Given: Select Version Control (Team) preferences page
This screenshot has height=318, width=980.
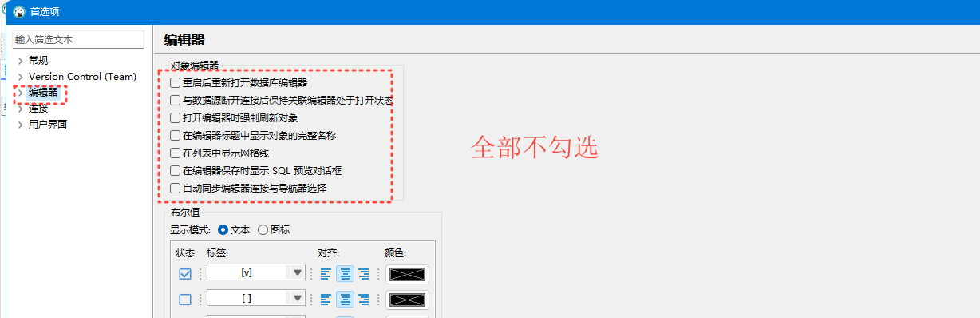Looking at the screenshot, I should pos(83,77).
